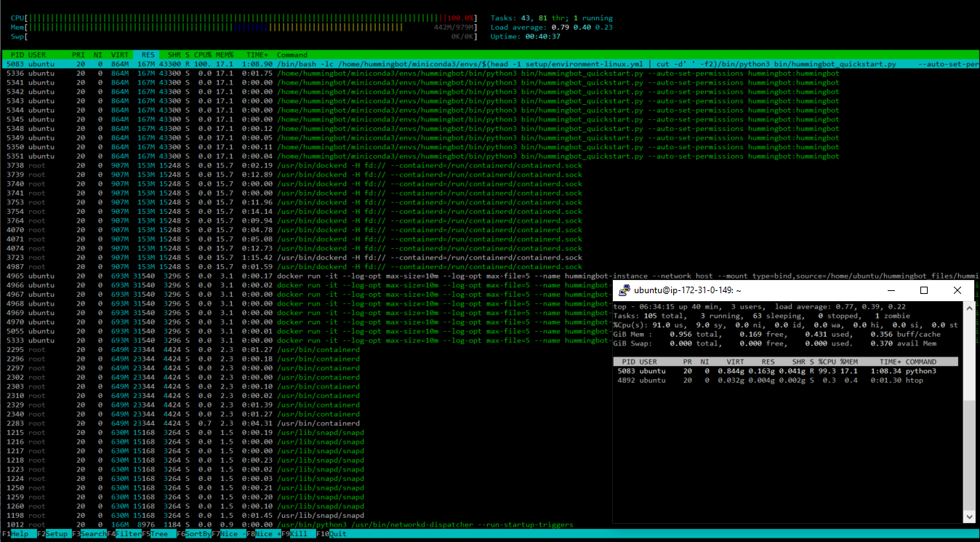Close the PuTTY terminal window
The width and height of the screenshot is (980, 542).
(x=957, y=290)
